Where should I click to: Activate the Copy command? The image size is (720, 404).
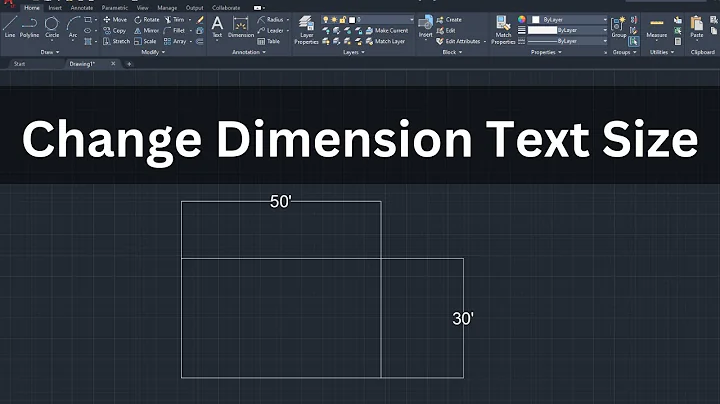click(114, 31)
